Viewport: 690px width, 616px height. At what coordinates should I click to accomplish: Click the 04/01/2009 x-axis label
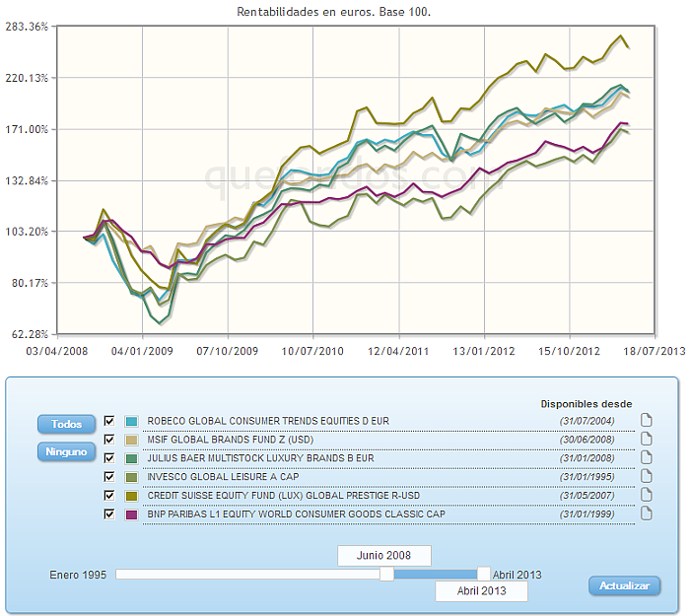point(142,351)
